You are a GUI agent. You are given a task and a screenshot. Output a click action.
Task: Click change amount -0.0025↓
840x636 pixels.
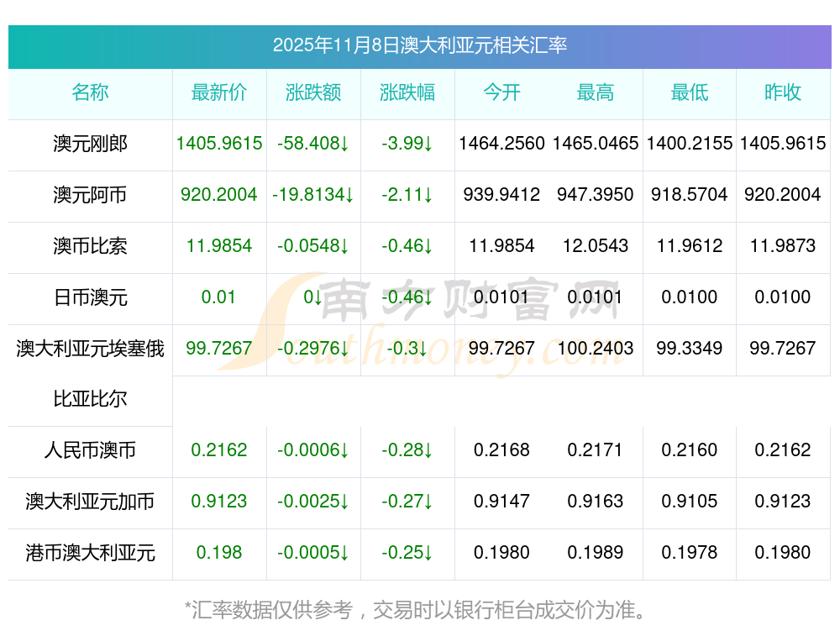(x=313, y=501)
